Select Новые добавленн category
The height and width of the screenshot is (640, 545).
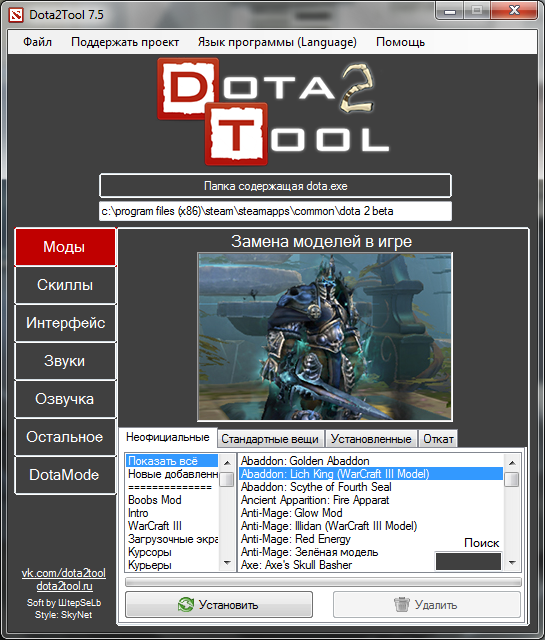point(172,474)
